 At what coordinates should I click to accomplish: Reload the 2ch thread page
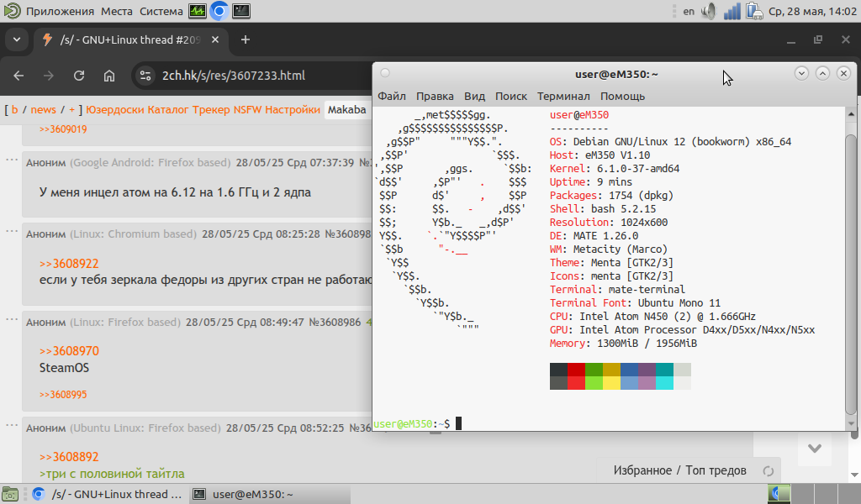pyautogui.click(x=79, y=76)
